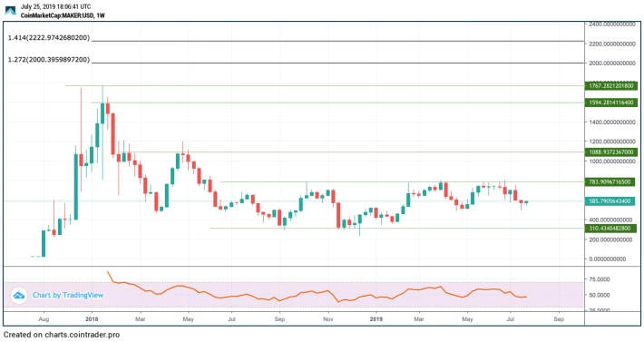Click the 310.4340482800 price tag

[610, 229]
